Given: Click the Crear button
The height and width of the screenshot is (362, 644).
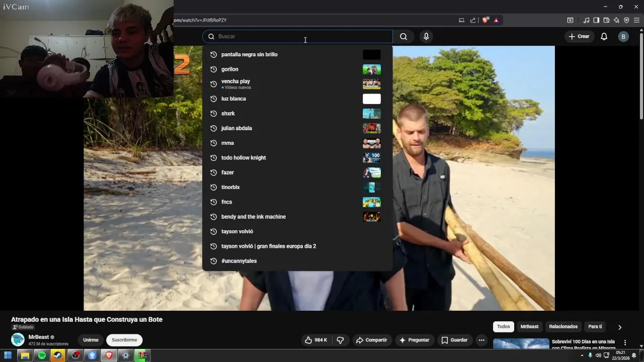Looking at the screenshot, I should click(x=579, y=36).
